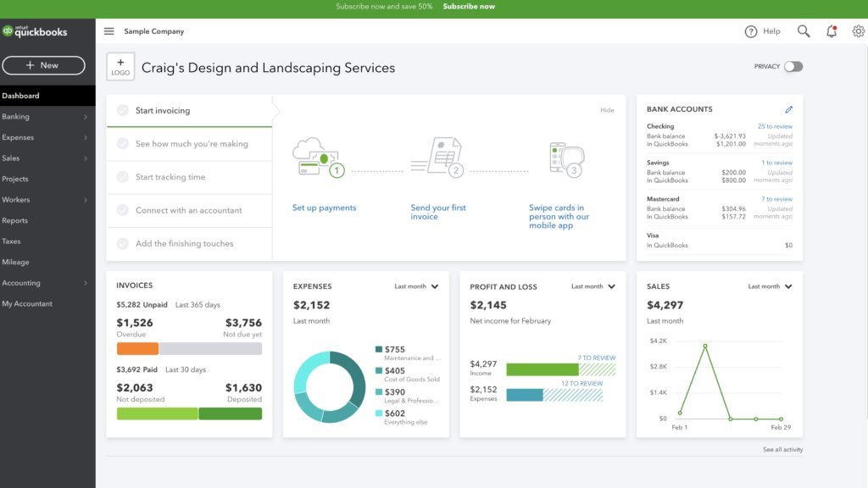Click the expenses donut chart
Image resolution: width=868 pixels, height=488 pixels.
pos(330,386)
